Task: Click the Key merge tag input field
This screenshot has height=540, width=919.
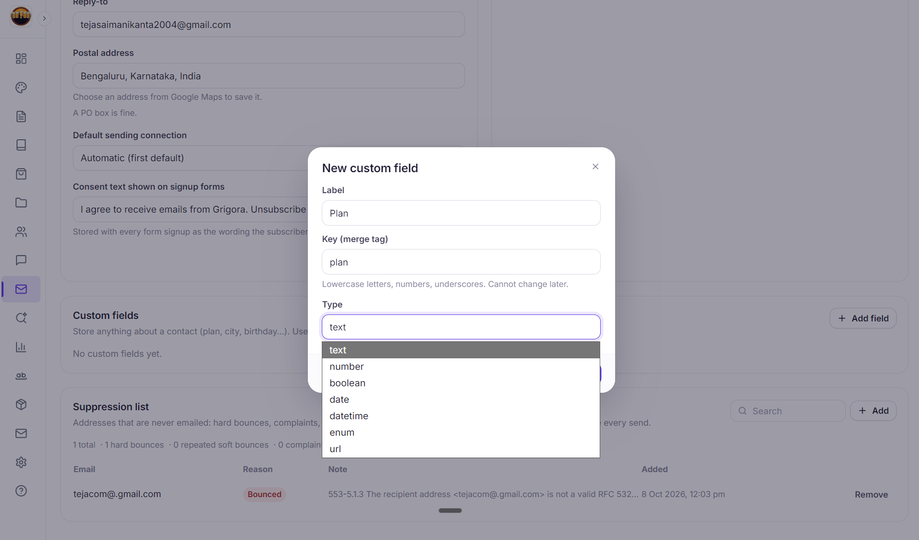Action: click(461, 262)
